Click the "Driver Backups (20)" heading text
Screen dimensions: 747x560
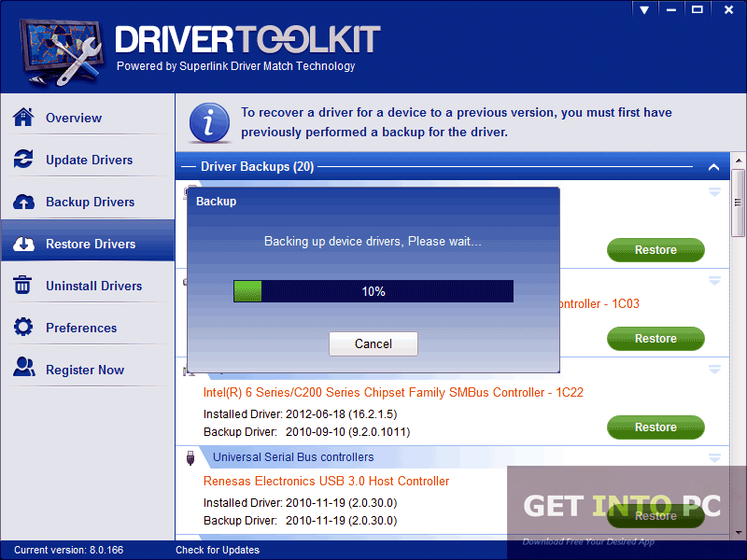pyautogui.click(x=258, y=167)
